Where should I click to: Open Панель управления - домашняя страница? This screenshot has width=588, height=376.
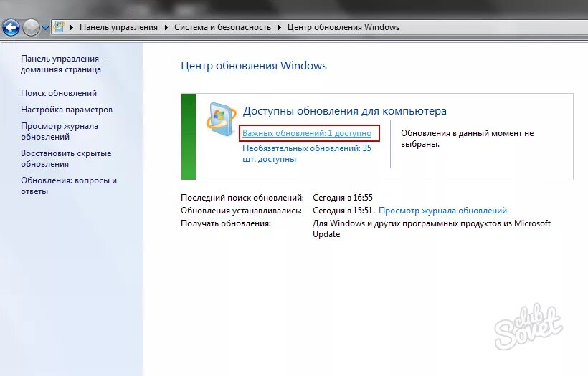click(62, 64)
